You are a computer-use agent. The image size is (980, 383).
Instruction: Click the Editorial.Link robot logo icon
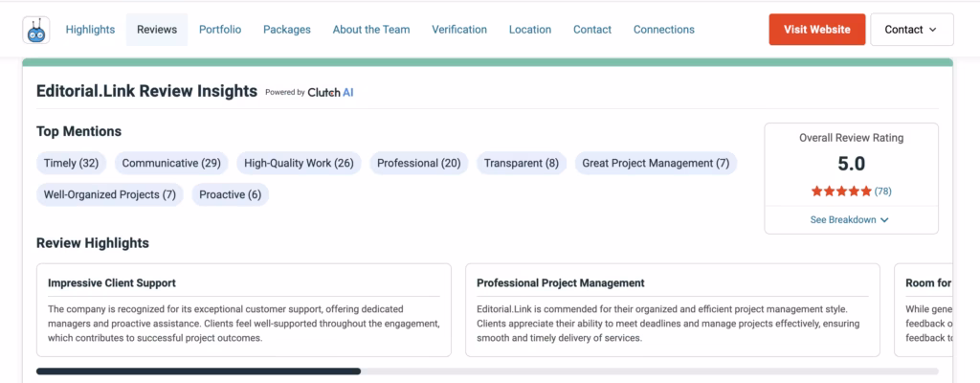click(x=36, y=30)
